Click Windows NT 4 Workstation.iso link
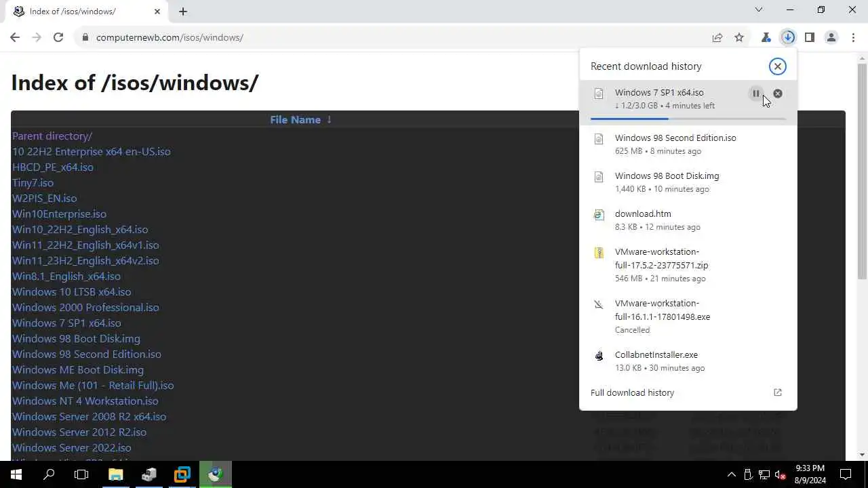Viewport: 868px width, 488px height. pyautogui.click(x=85, y=401)
